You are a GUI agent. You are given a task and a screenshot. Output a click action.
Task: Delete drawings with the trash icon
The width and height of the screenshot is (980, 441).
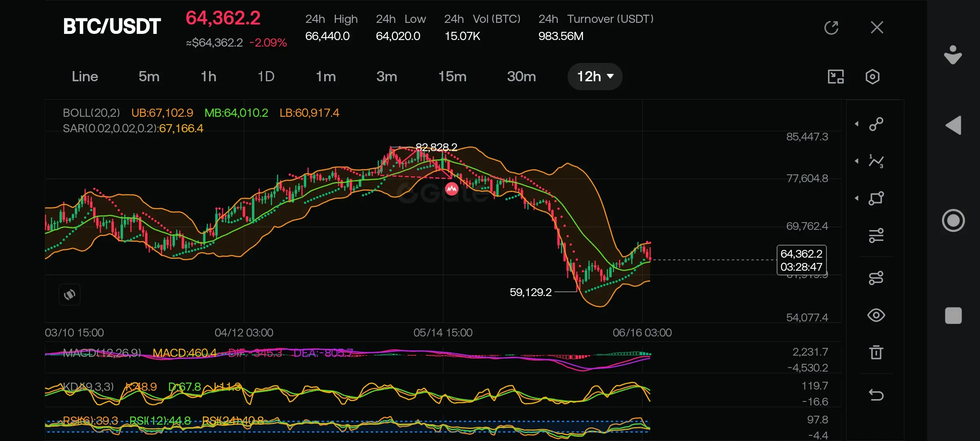pyautogui.click(x=876, y=352)
